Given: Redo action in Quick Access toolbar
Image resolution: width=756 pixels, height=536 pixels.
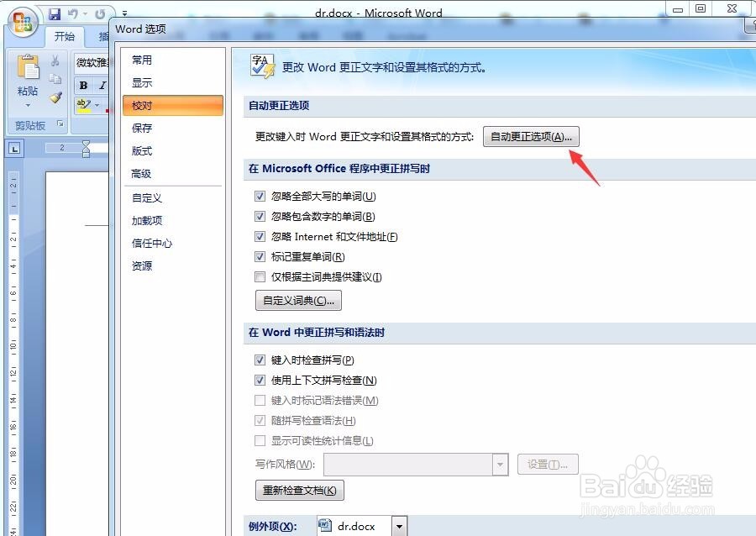Looking at the screenshot, I should [100, 14].
